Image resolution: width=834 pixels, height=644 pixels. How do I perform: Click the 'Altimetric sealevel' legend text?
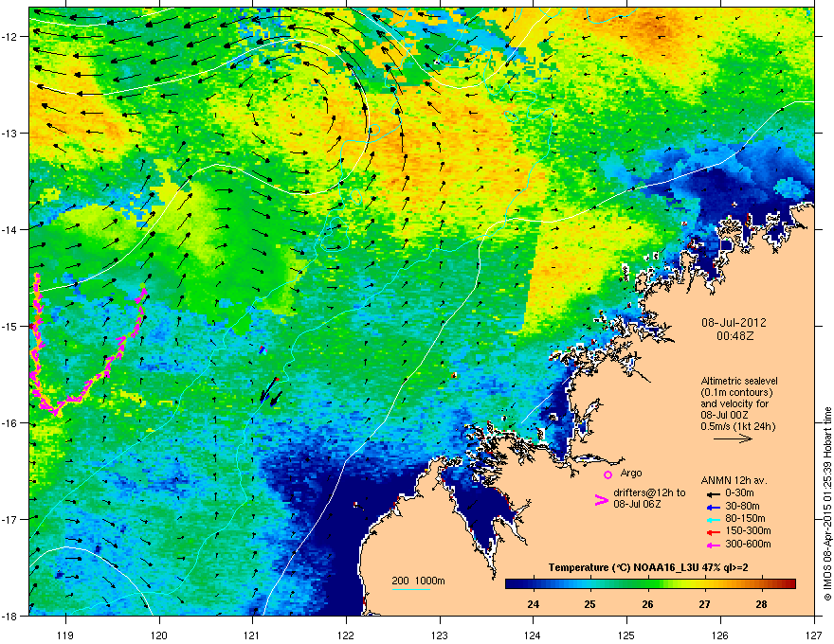(739, 381)
